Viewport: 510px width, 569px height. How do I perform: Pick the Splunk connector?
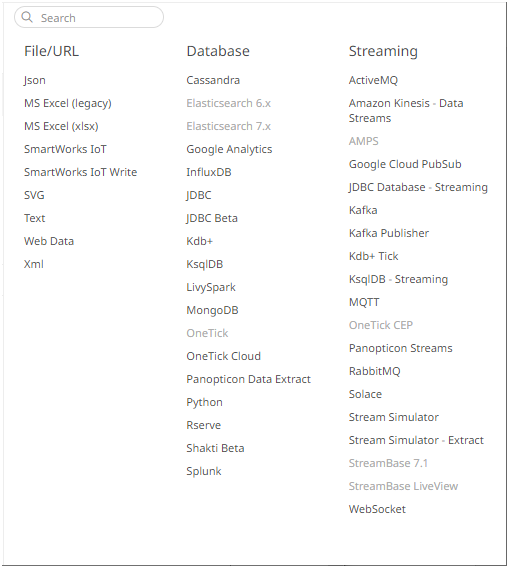pyautogui.click(x=204, y=471)
